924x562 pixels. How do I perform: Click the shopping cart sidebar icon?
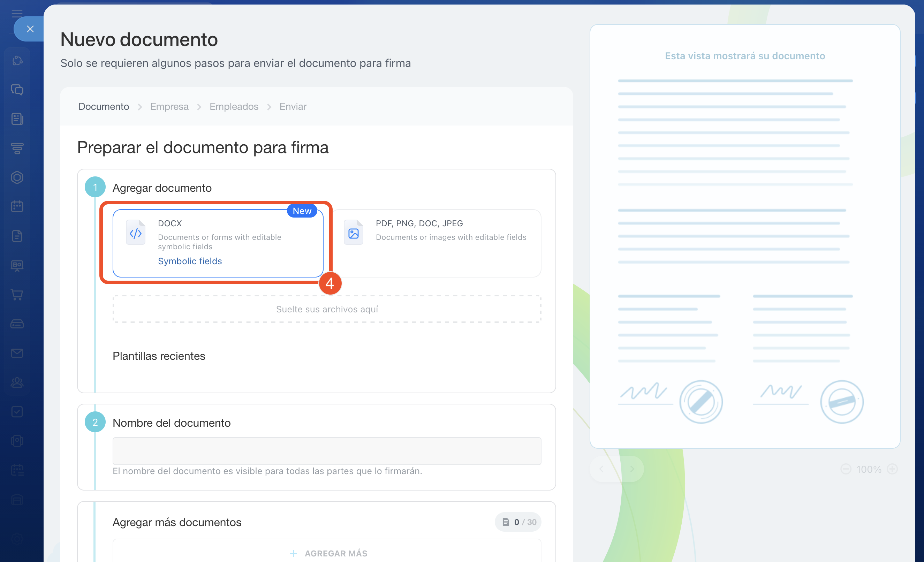click(x=17, y=294)
